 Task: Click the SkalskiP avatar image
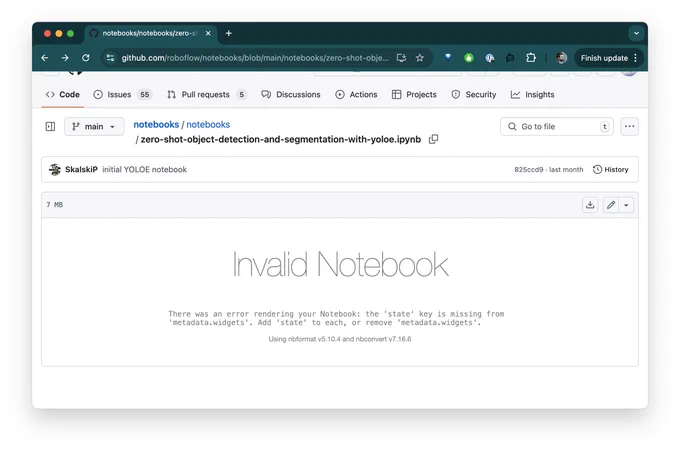tap(55, 170)
